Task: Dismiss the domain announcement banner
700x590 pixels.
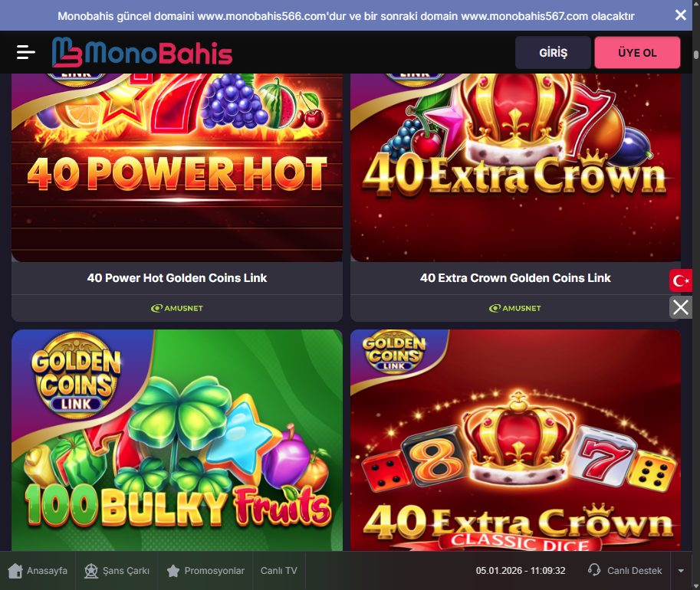Action: (680, 15)
